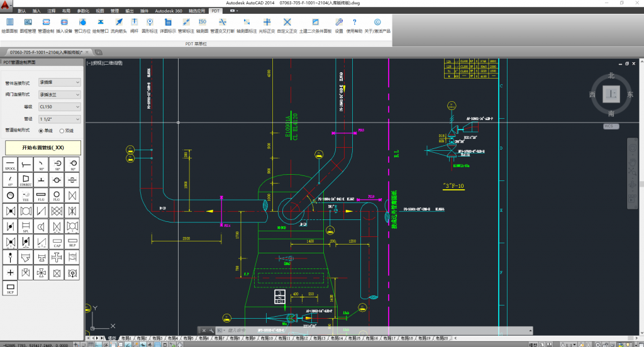
Task: Select the SPOOL symbol in the palette
Action: (10, 164)
